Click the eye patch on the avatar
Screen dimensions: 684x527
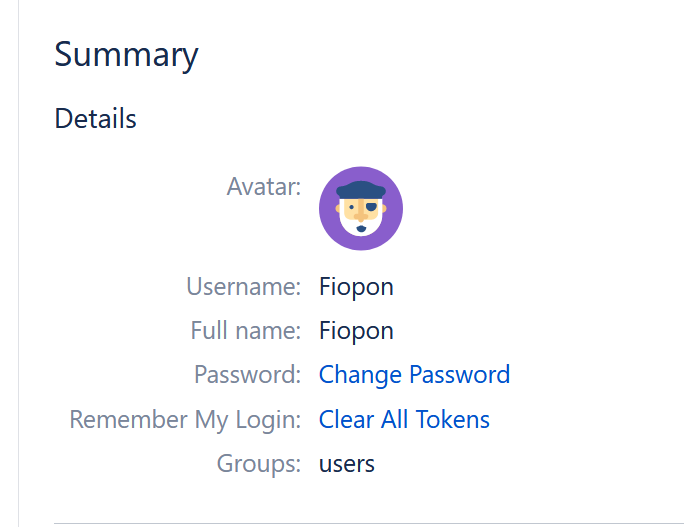tap(371, 208)
